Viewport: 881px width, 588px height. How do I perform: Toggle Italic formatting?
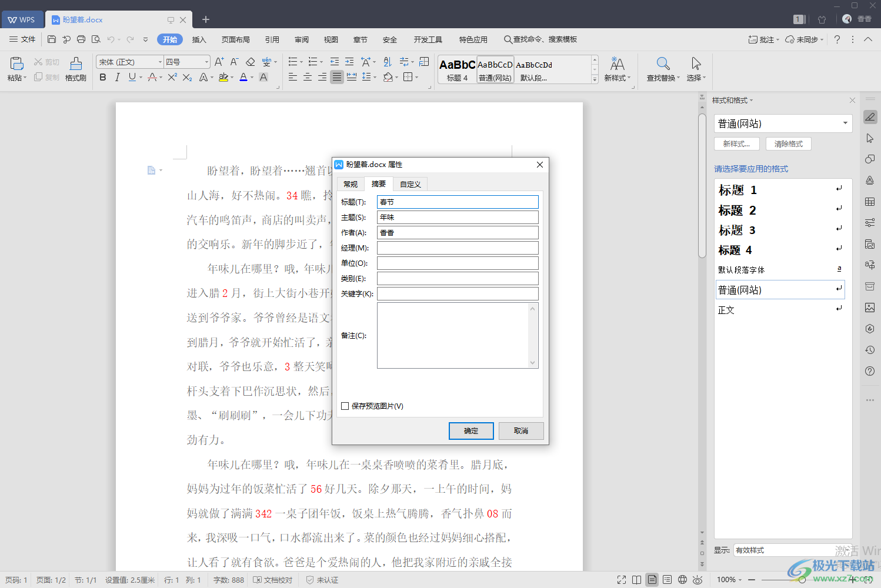pyautogui.click(x=117, y=77)
